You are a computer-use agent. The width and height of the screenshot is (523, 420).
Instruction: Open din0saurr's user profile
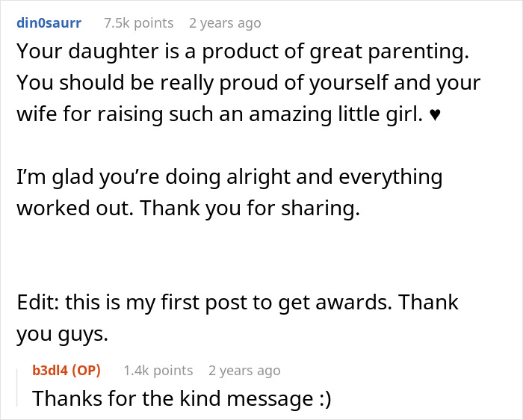coord(49,23)
